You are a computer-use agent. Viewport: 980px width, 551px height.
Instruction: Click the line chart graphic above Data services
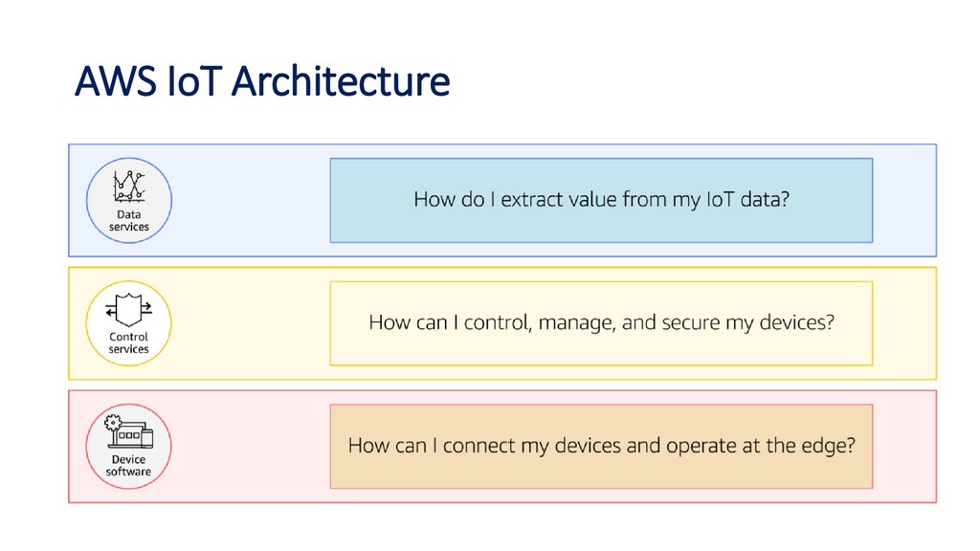pos(129,187)
